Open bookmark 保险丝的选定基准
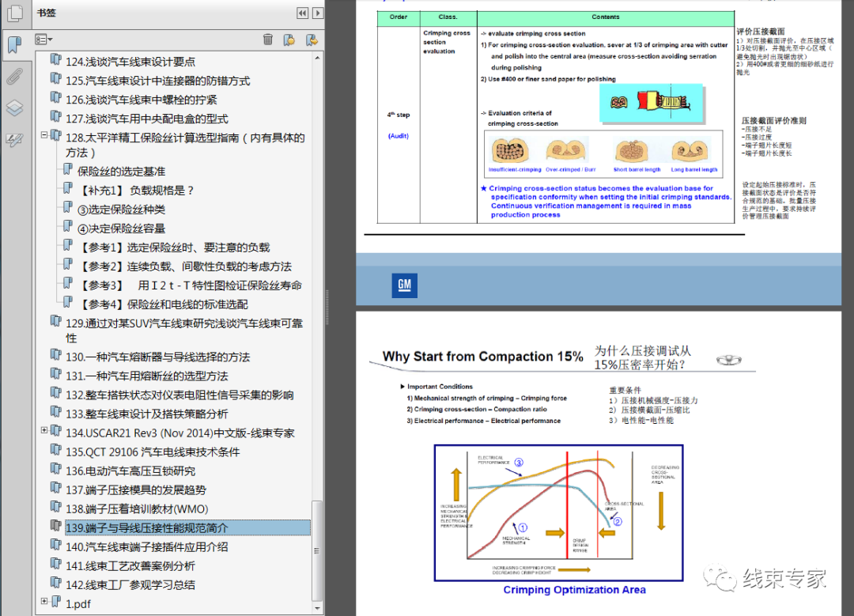Viewport: 854px width, 616px height. tap(123, 171)
